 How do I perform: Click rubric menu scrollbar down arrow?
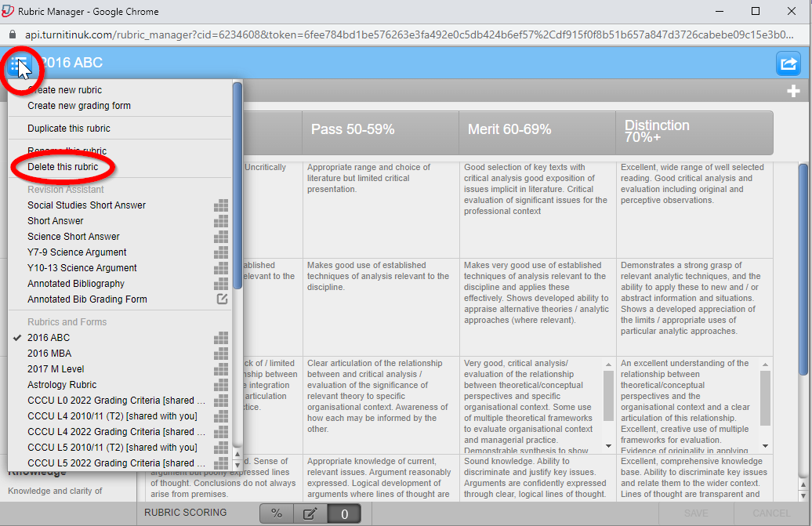pyautogui.click(x=237, y=466)
